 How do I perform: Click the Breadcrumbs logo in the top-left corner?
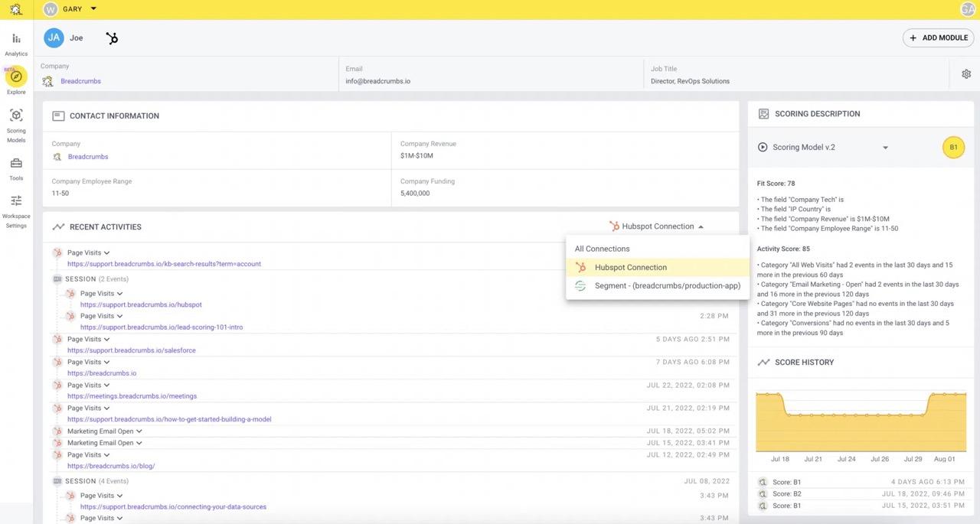pyautogui.click(x=15, y=10)
